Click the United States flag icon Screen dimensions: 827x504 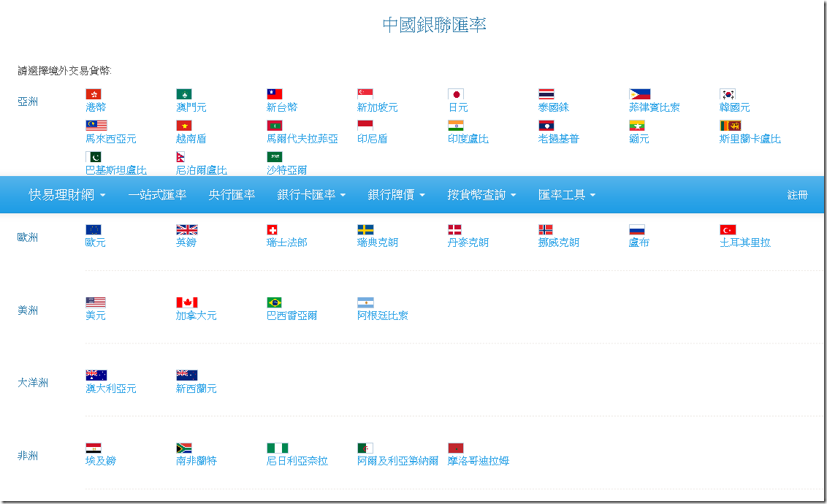click(x=96, y=302)
